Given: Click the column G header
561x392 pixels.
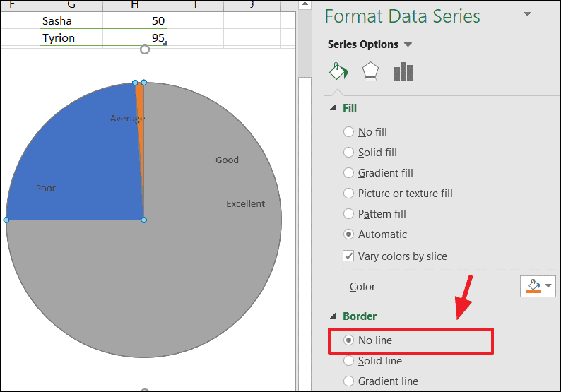Looking at the screenshot, I should point(71,5).
